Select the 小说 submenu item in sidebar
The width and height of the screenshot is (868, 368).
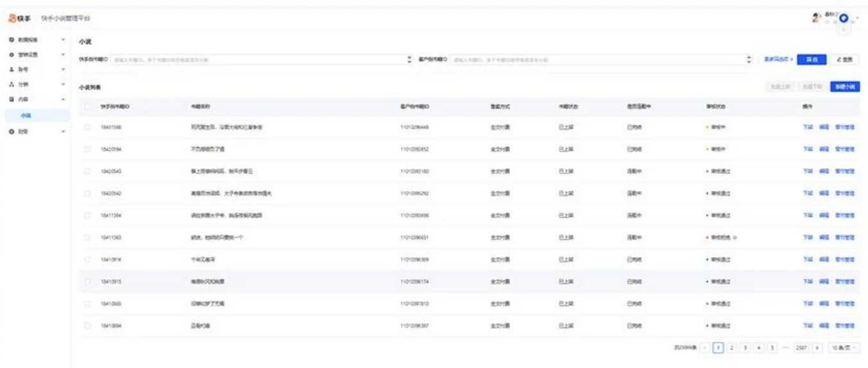(x=26, y=116)
